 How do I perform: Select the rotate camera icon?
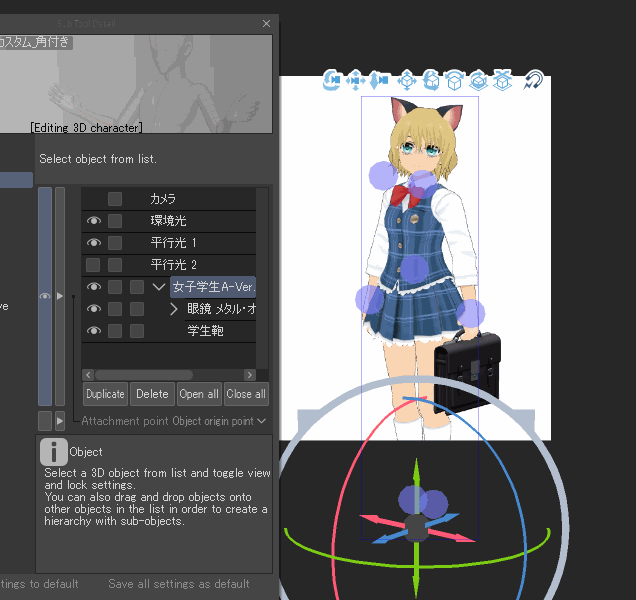(x=332, y=80)
